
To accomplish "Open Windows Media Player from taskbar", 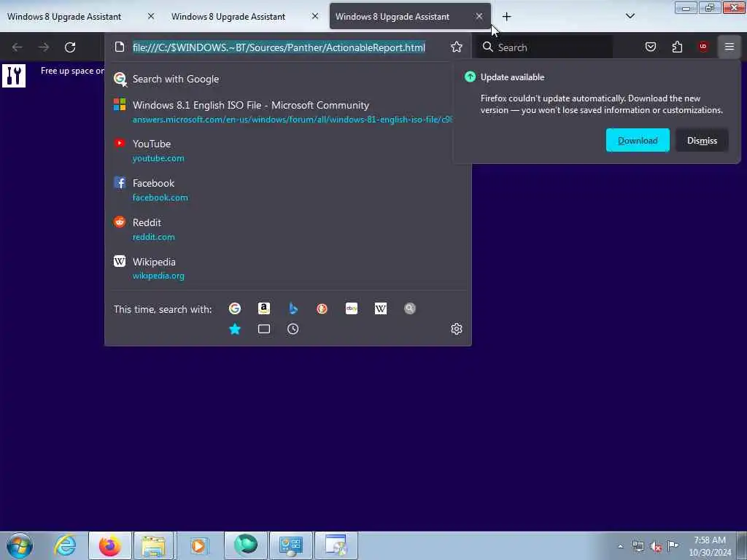I will click(x=199, y=545).
